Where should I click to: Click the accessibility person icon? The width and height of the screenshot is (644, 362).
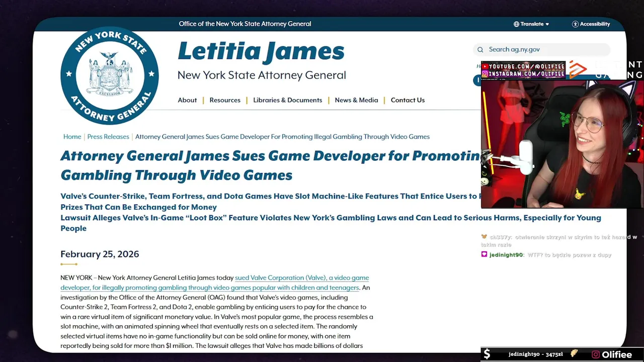575,24
